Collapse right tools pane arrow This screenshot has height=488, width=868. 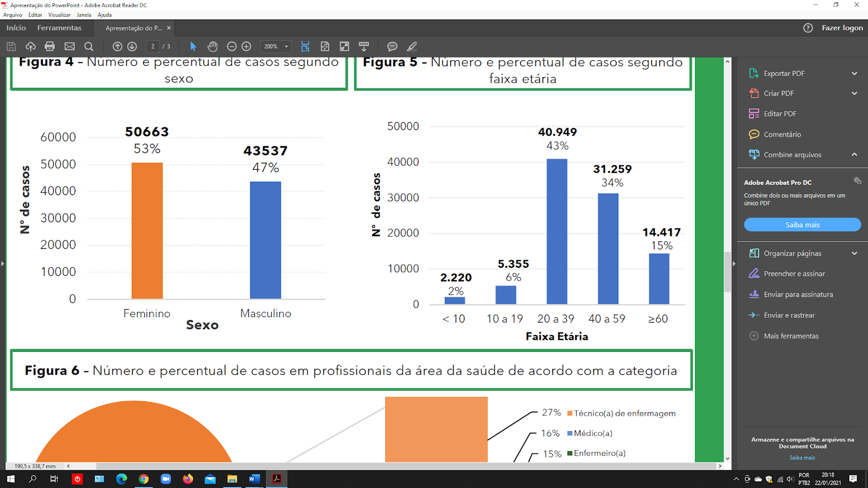[x=733, y=264]
